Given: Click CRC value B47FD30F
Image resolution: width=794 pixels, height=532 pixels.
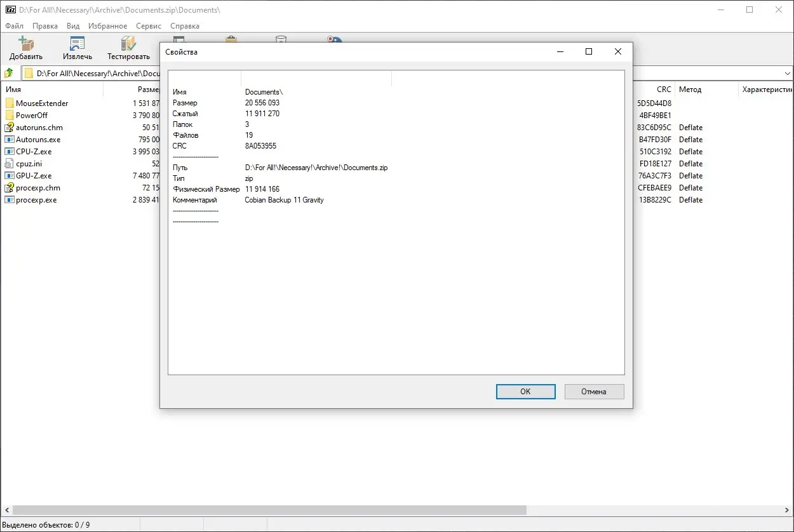Looking at the screenshot, I should point(655,140).
